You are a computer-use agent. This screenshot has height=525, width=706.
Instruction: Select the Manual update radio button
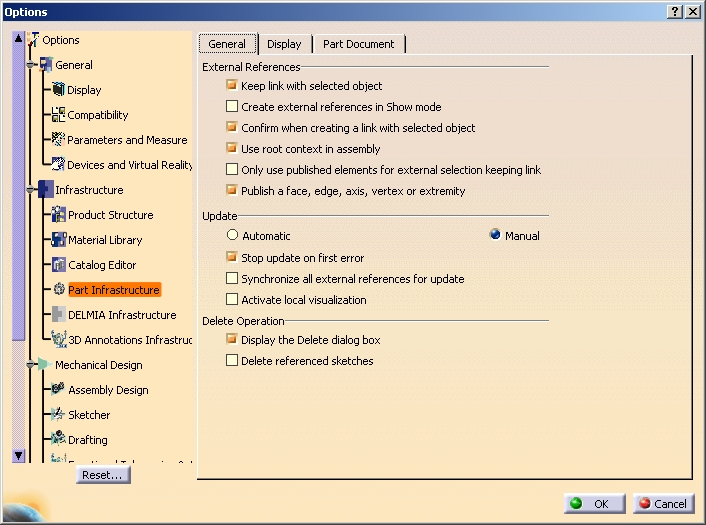point(495,235)
